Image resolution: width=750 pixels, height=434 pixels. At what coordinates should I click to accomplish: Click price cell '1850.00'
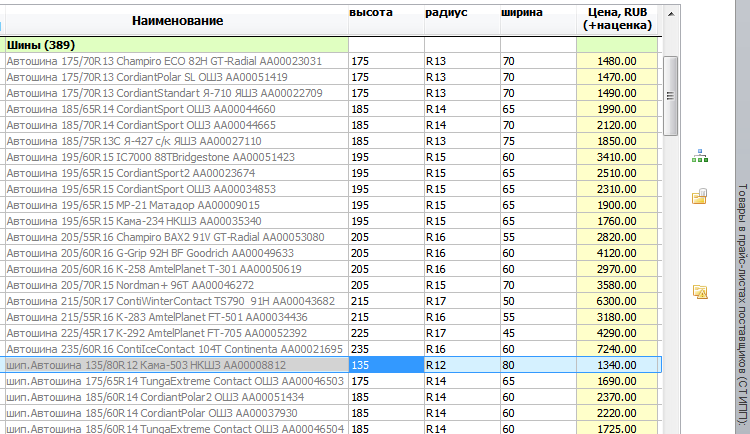pyautogui.click(x=617, y=141)
